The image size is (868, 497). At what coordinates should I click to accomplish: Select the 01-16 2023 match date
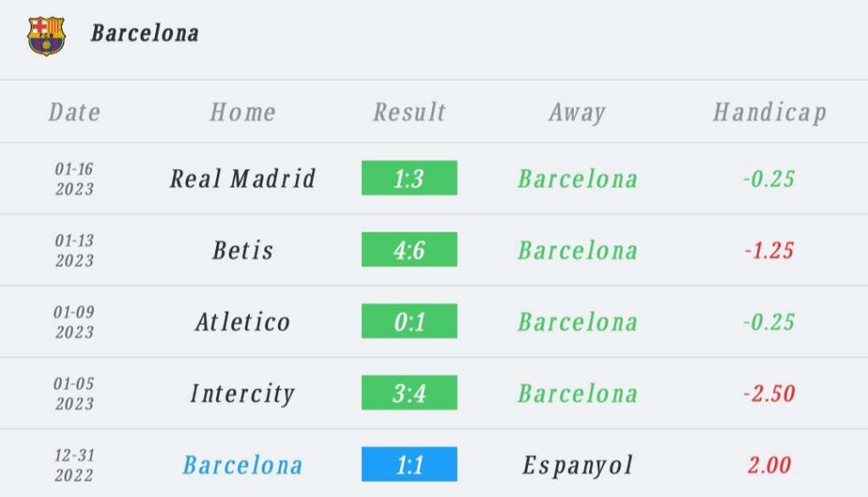click(75, 179)
